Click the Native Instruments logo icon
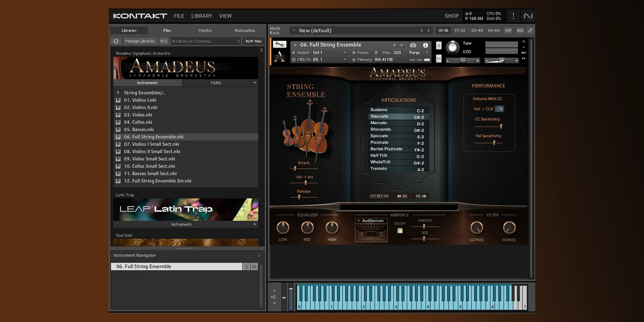This screenshot has height=322, width=644. (x=528, y=16)
